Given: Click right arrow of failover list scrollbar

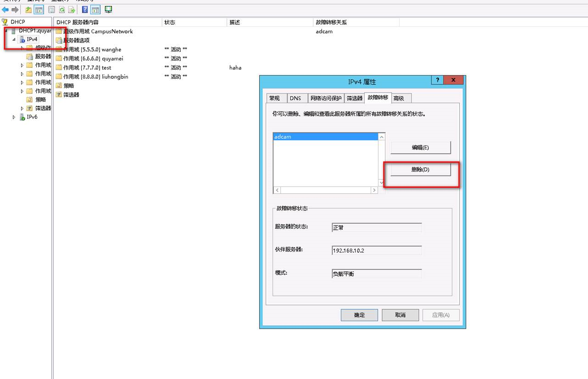Looking at the screenshot, I should (375, 190).
